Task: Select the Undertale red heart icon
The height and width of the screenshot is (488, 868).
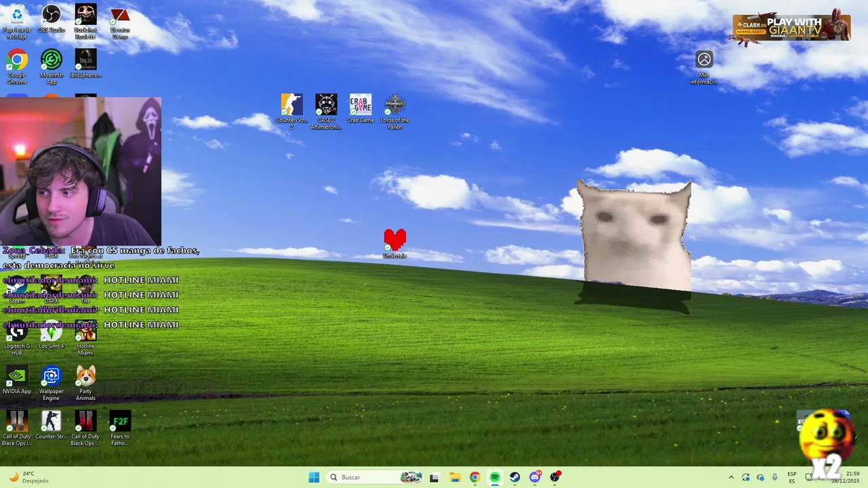Action: point(395,244)
